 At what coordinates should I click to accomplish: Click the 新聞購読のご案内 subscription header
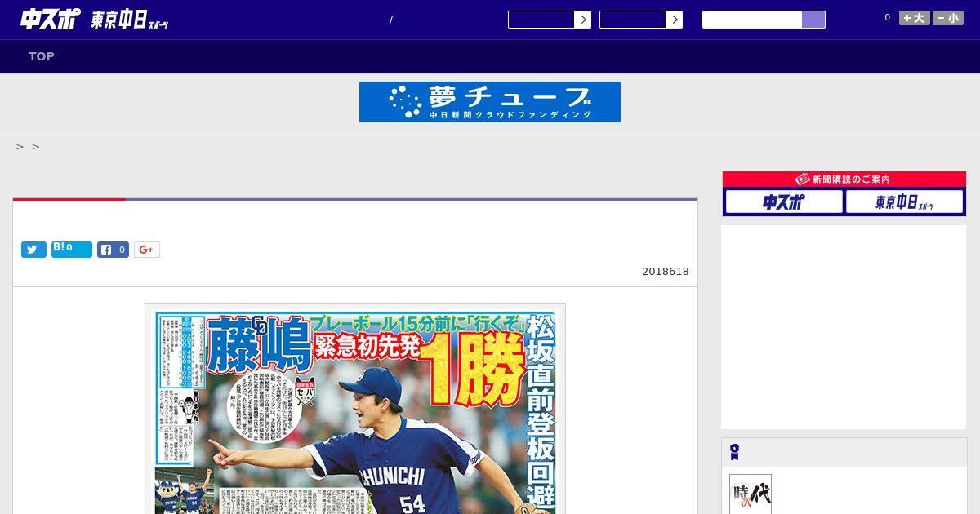pyautogui.click(x=844, y=179)
